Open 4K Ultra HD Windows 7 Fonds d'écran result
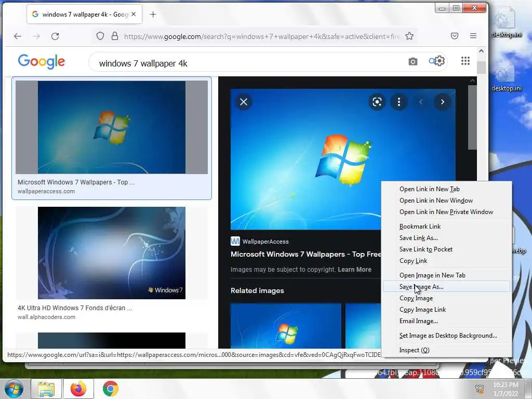This screenshot has width=532, height=399. click(x=75, y=308)
